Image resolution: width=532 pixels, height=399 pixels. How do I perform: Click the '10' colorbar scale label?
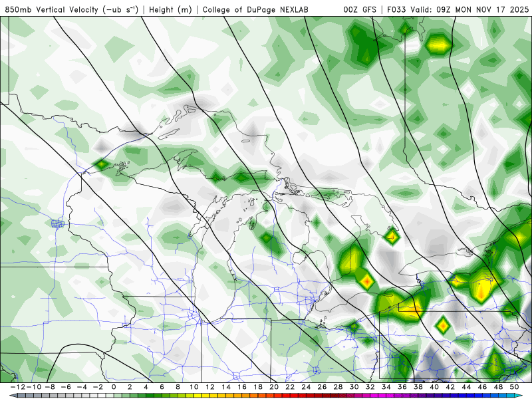(x=194, y=387)
